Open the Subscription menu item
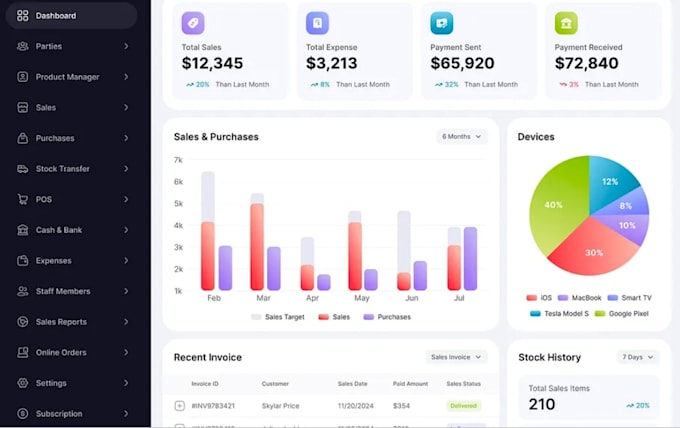The height and width of the screenshot is (428, 680). tap(72, 414)
